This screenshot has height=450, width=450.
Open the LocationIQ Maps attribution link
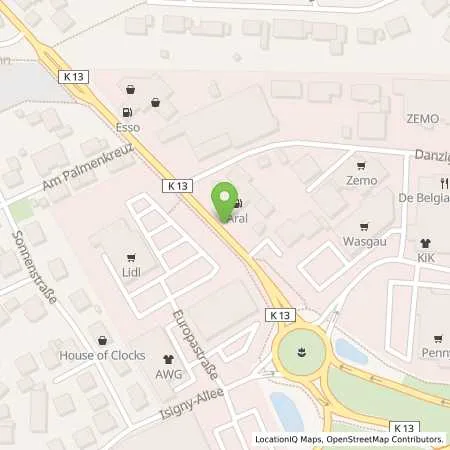point(289,439)
